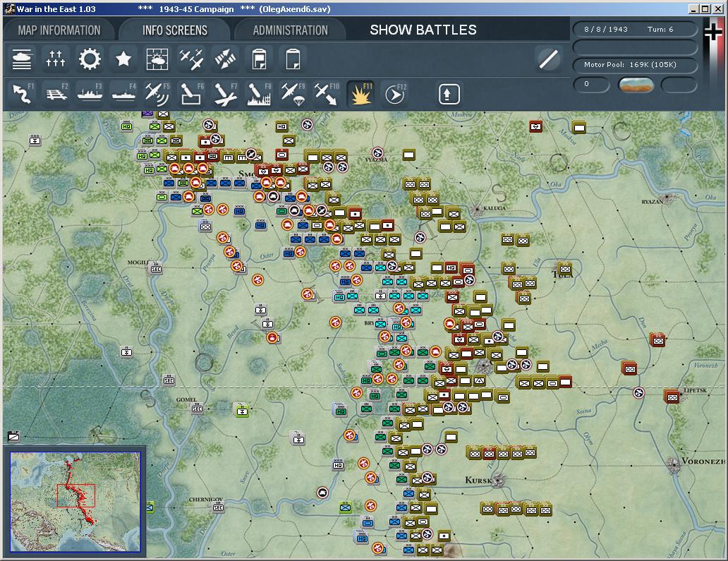Select the F3 naval transport mode
The height and width of the screenshot is (561, 728).
90,94
